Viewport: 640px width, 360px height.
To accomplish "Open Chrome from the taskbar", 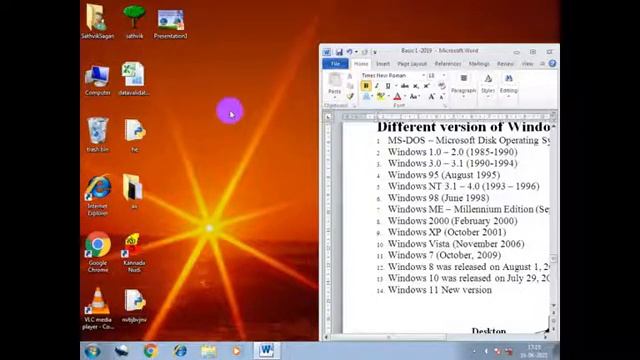I will point(151,351).
